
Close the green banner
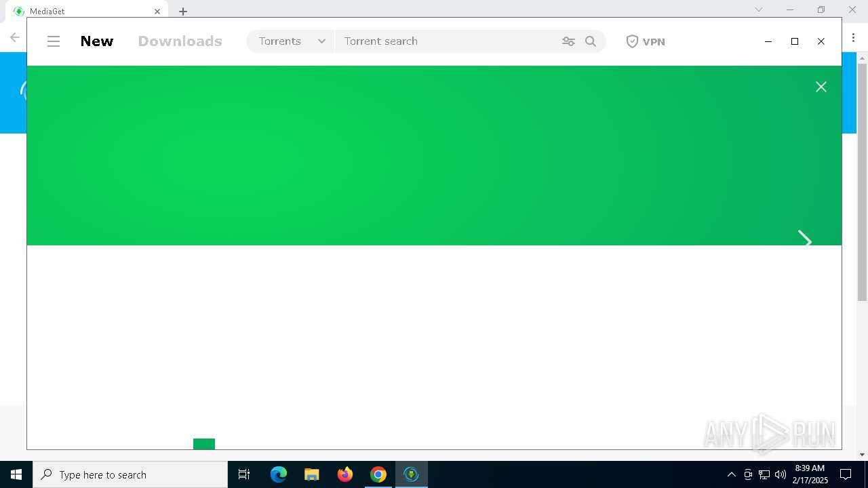(821, 87)
